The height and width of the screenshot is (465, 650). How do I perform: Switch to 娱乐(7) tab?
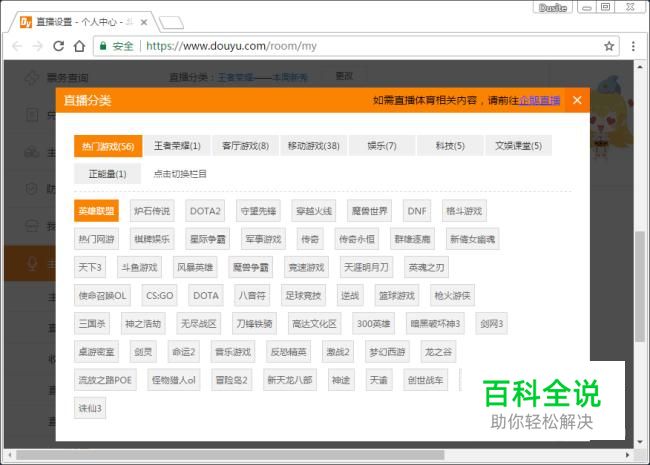(382, 146)
